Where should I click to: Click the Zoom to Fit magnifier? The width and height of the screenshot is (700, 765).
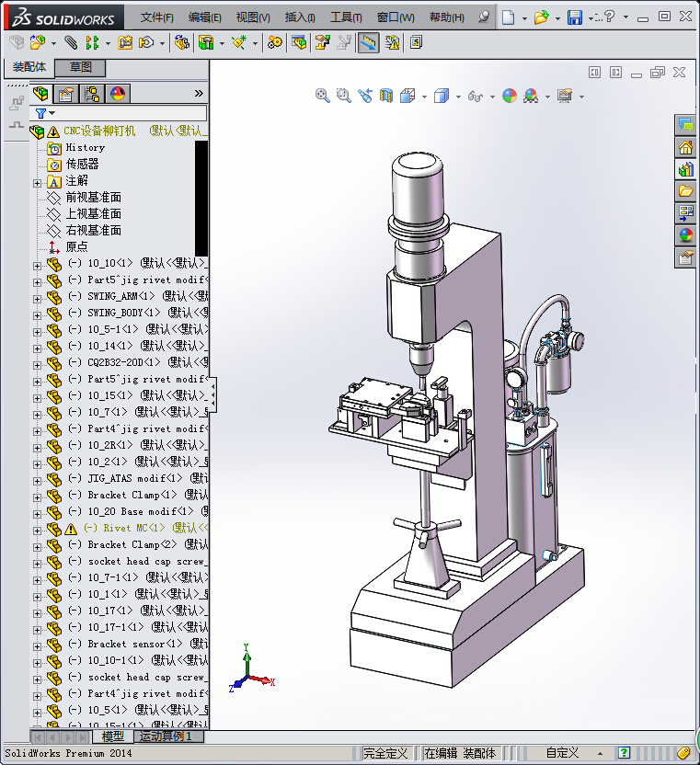(x=322, y=96)
